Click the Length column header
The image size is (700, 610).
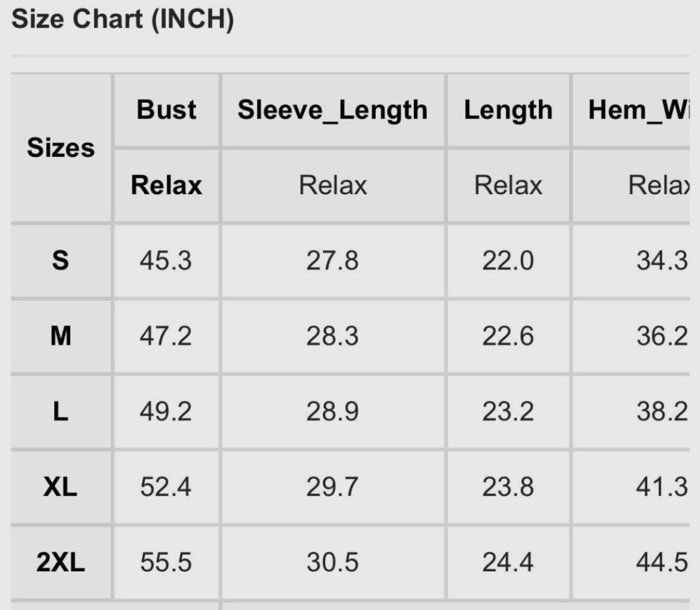point(508,110)
